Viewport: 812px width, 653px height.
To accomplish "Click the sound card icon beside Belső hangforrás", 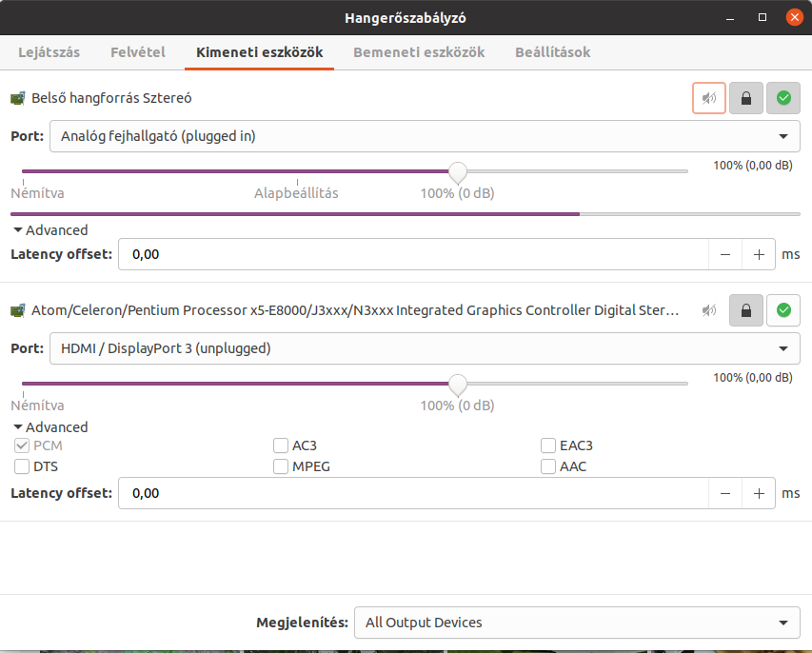I will pos(17,98).
